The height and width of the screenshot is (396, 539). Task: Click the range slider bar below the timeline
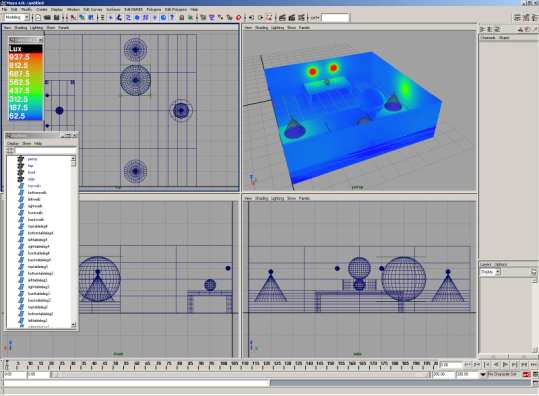point(240,375)
